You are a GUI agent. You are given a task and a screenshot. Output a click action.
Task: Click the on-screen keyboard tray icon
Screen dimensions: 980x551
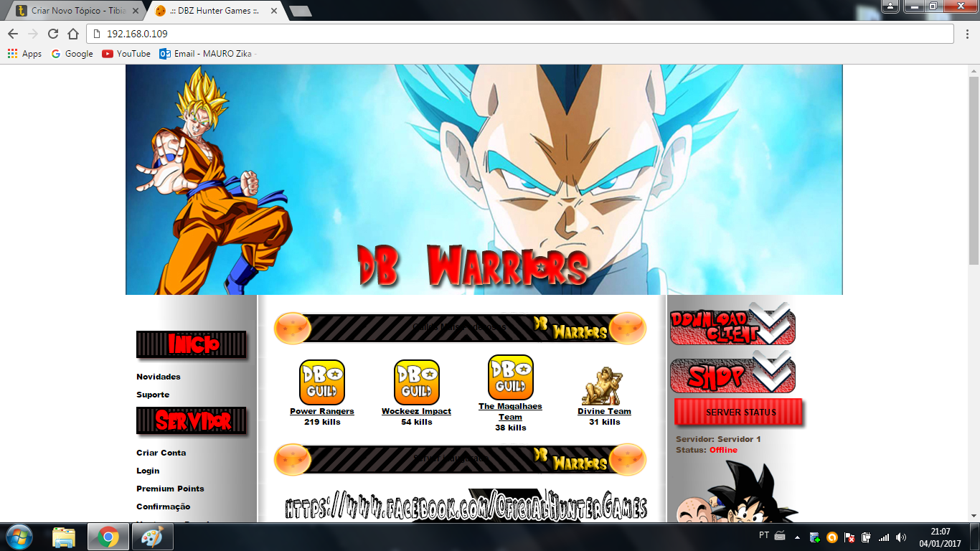780,537
